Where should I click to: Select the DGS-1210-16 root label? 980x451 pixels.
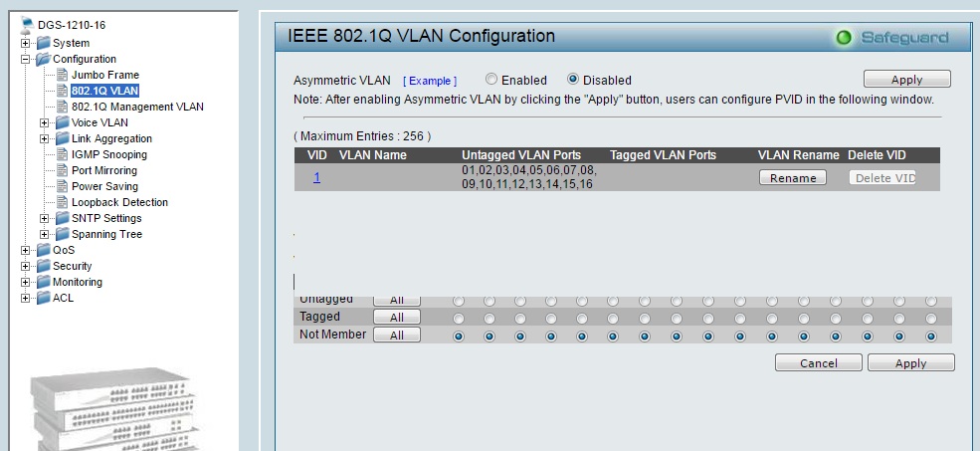click(72, 25)
